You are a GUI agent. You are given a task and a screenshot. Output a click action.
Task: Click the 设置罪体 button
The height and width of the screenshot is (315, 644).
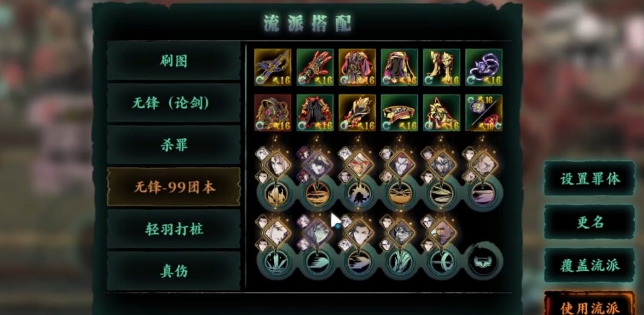point(590,178)
